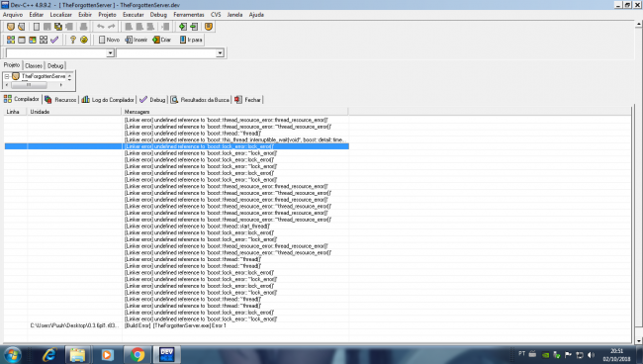Click the Criar toolbar button
The image size is (643, 364).
[162, 40]
